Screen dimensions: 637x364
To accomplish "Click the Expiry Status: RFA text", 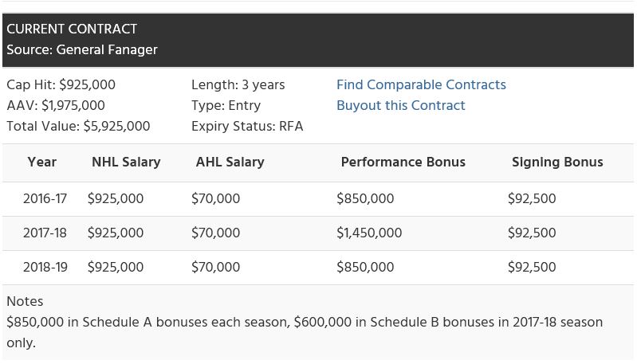I will coord(247,126).
